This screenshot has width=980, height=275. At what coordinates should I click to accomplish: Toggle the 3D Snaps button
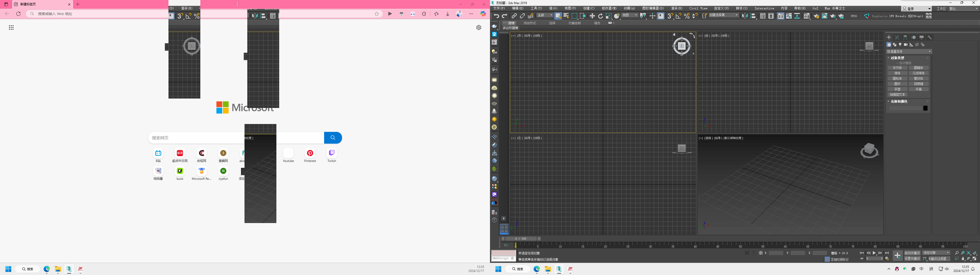click(x=670, y=16)
